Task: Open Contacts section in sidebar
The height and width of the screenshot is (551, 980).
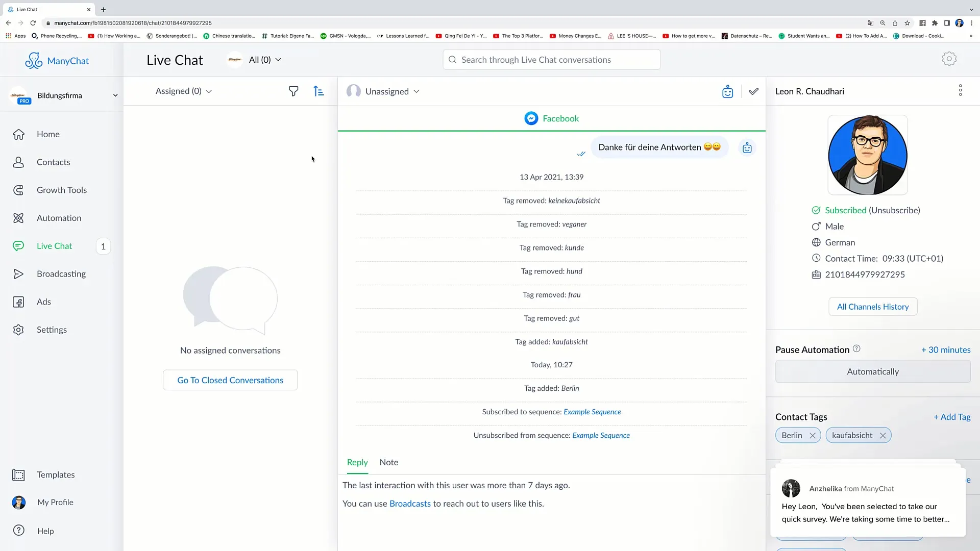Action: pyautogui.click(x=53, y=161)
